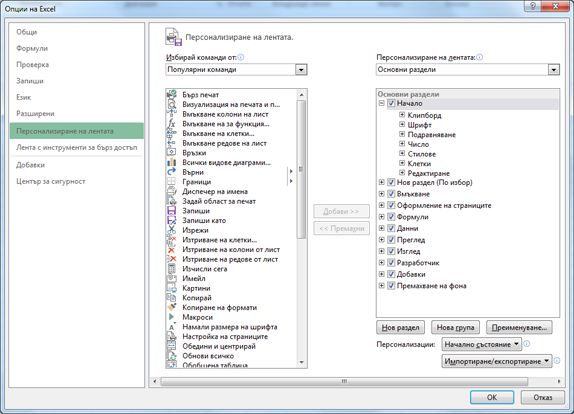Image resolution: width=574 pixels, height=414 pixels.
Task: Expand the Клипборд group
Action: (402, 115)
